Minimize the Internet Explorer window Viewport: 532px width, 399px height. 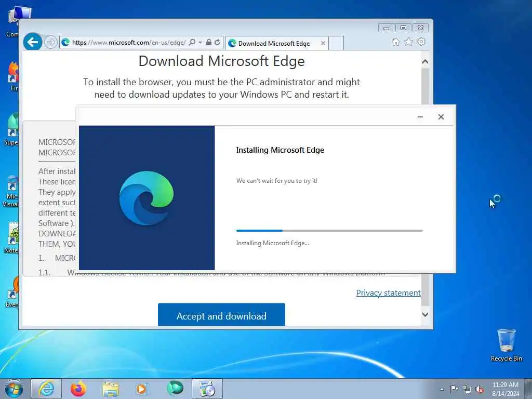387,28
